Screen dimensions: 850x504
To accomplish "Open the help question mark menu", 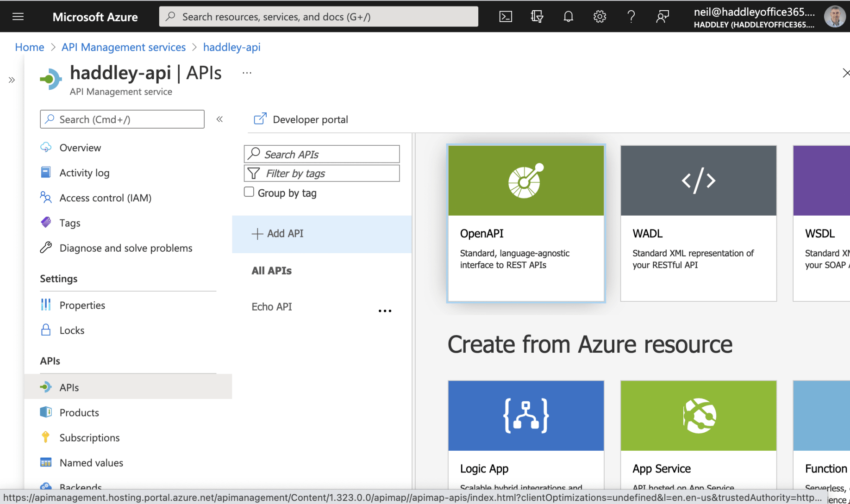I will click(631, 17).
